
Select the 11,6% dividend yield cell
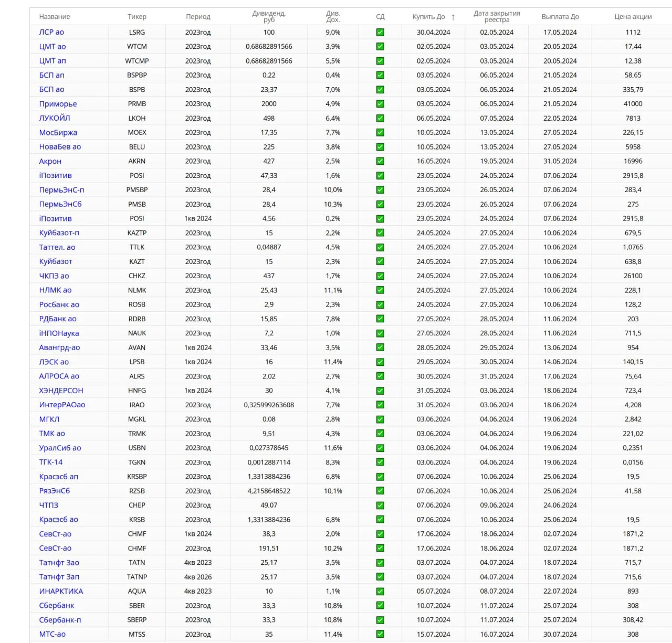pos(333,448)
